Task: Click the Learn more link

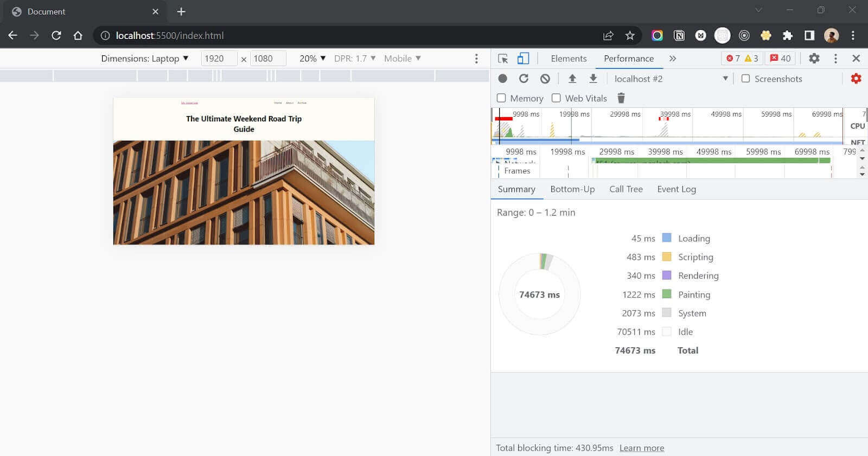Action: [642, 448]
